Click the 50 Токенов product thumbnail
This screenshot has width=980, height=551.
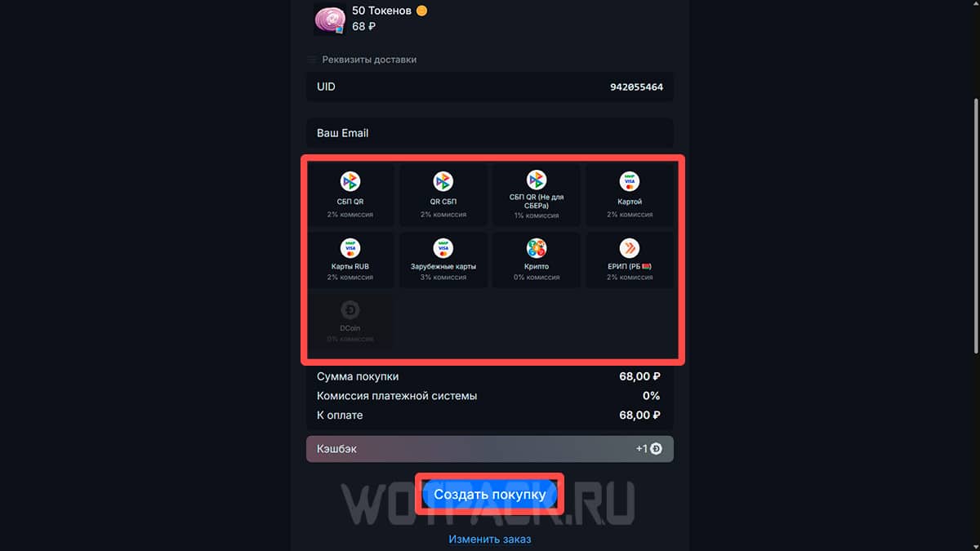pyautogui.click(x=330, y=20)
